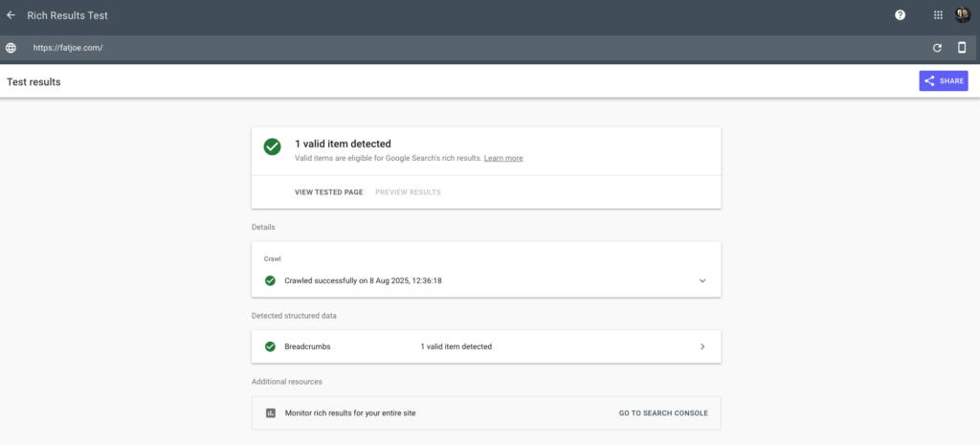Click View Tested Page
980x445 pixels.
(329, 191)
